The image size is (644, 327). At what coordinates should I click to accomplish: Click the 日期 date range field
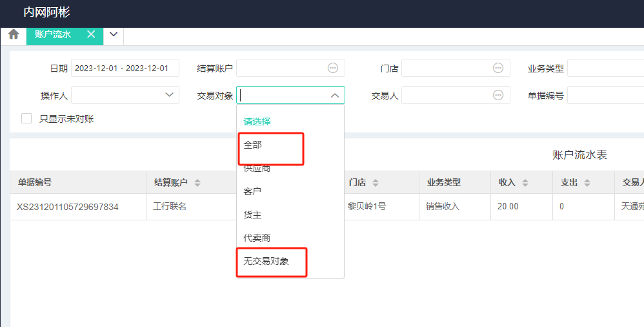(125, 68)
